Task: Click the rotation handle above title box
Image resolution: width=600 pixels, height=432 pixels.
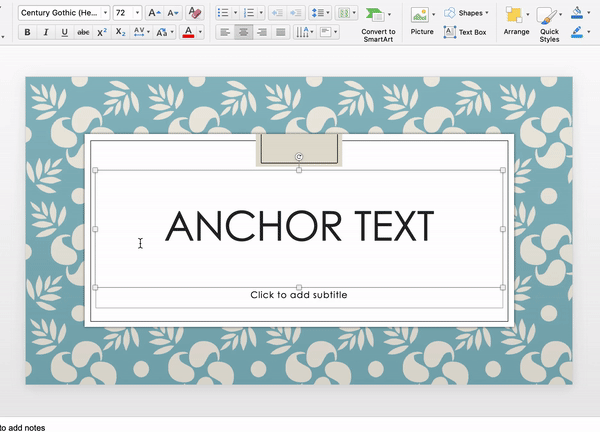Action: (x=299, y=157)
